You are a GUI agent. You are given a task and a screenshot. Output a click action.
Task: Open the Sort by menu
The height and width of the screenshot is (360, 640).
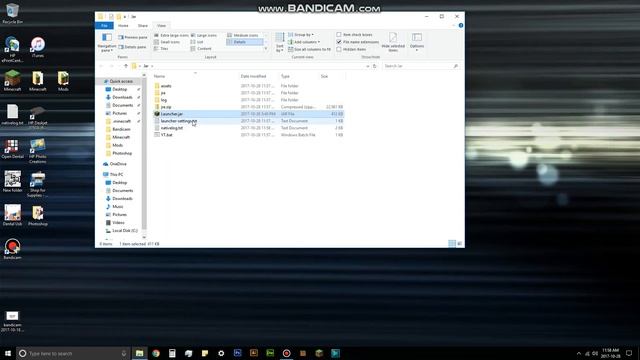pyautogui.click(x=280, y=42)
